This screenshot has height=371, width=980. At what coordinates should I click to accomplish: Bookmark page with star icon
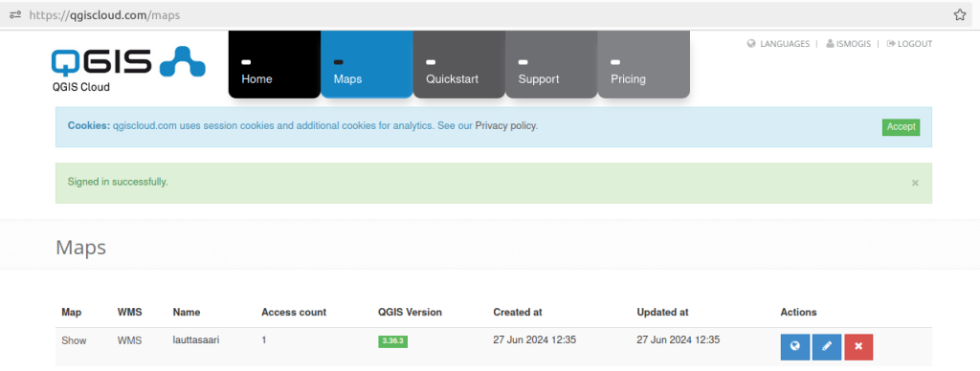click(x=959, y=15)
